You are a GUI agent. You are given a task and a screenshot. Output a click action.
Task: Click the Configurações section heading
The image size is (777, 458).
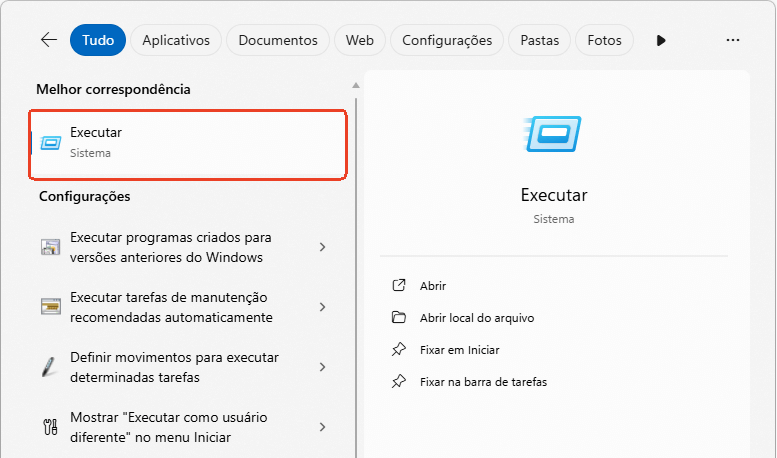point(85,196)
